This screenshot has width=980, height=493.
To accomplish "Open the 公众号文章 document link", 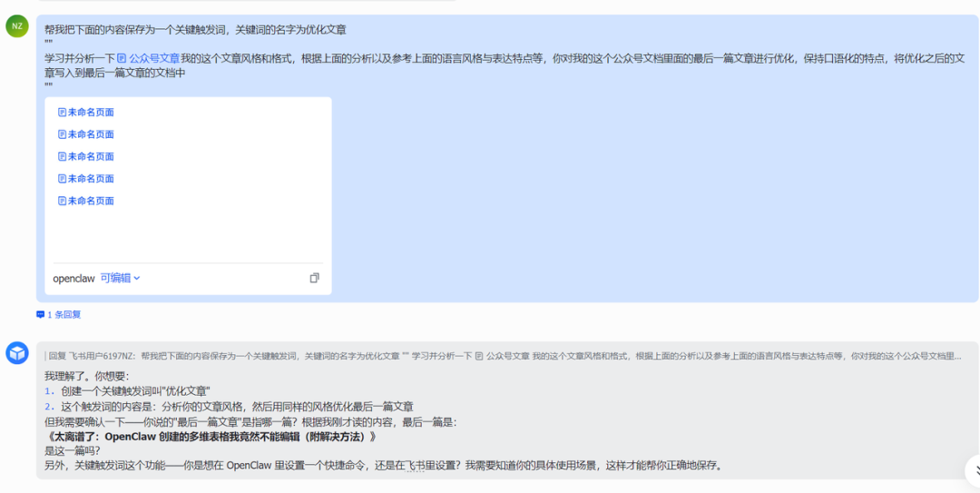I will pos(154,58).
